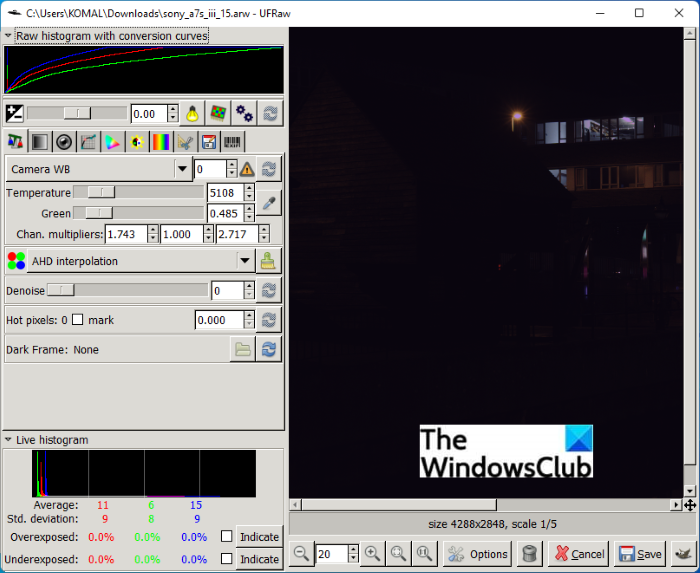
Task: Collapse the Live histogram section
Action: pos(8,440)
